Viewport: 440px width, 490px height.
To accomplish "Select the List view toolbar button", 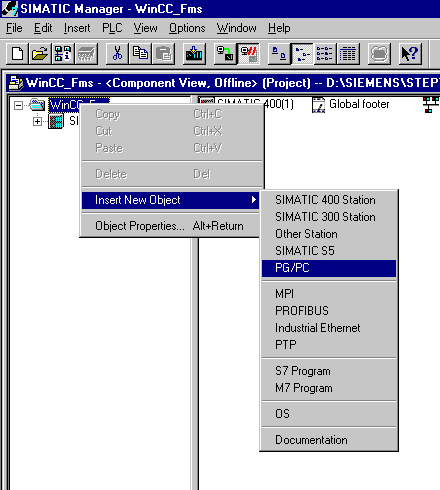I will [x=325, y=54].
